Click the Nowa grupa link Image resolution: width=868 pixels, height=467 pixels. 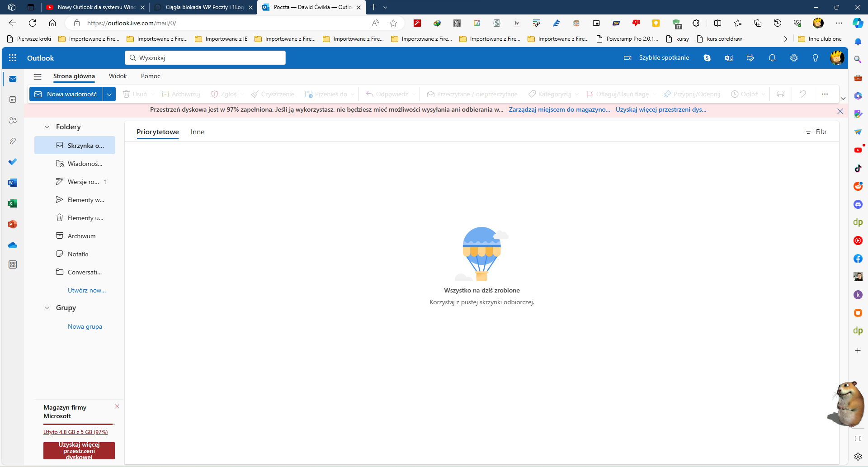click(x=85, y=326)
